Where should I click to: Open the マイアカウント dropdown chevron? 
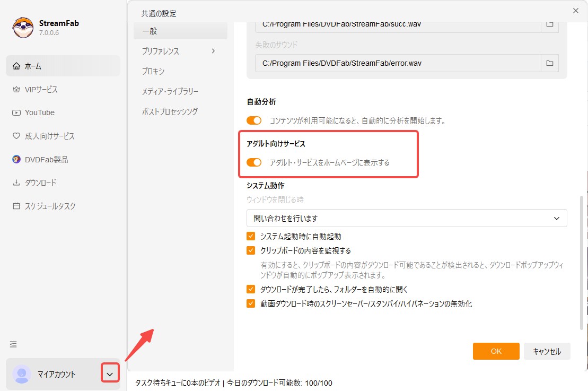pos(110,373)
